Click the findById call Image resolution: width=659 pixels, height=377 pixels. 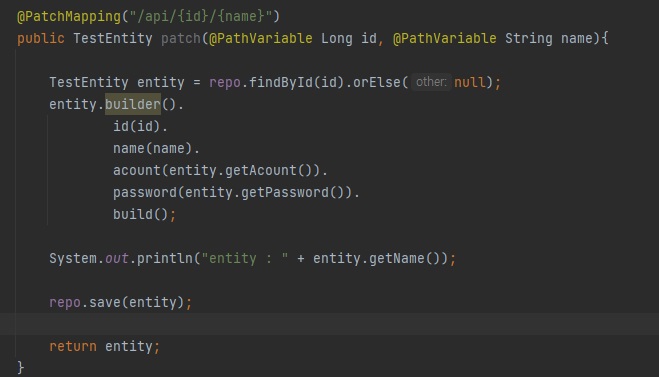coord(280,82)
